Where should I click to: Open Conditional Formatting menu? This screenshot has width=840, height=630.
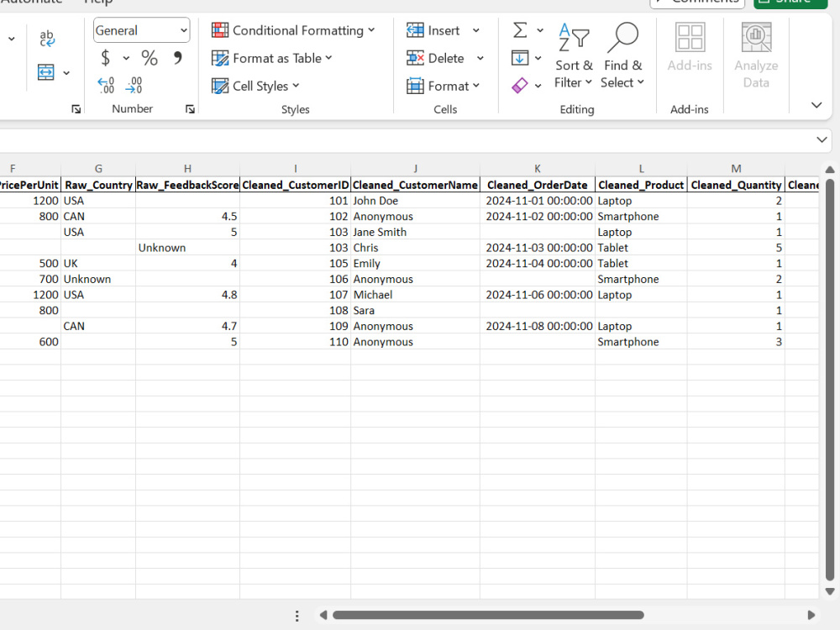click(x=293, y=30)
